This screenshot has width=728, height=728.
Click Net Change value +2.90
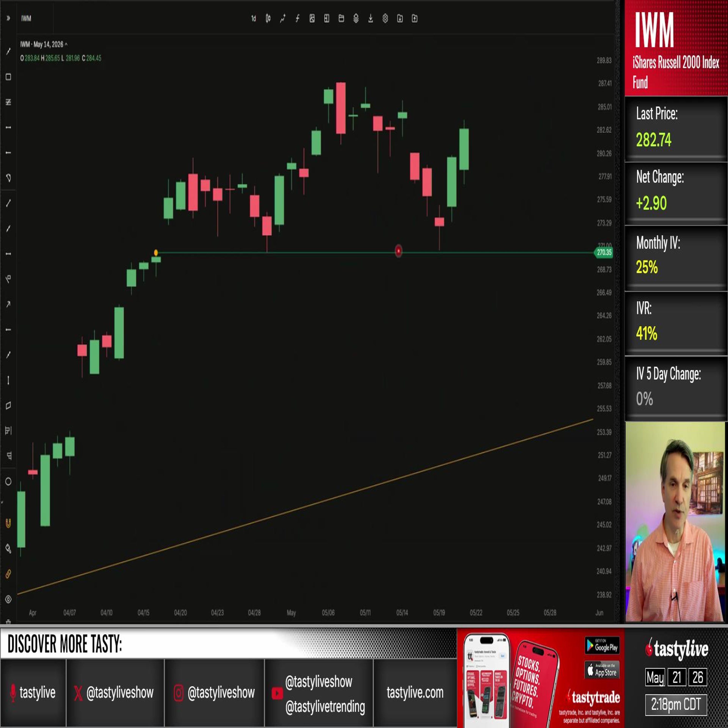click(651, 203)
